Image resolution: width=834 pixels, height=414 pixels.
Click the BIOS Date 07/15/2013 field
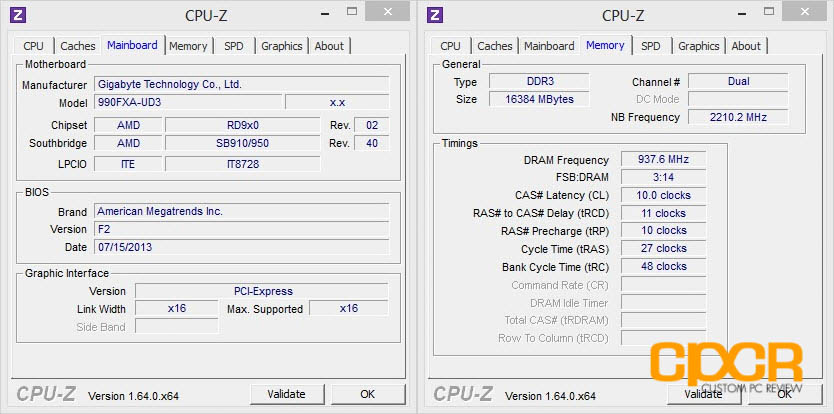[x=241, y=247]
